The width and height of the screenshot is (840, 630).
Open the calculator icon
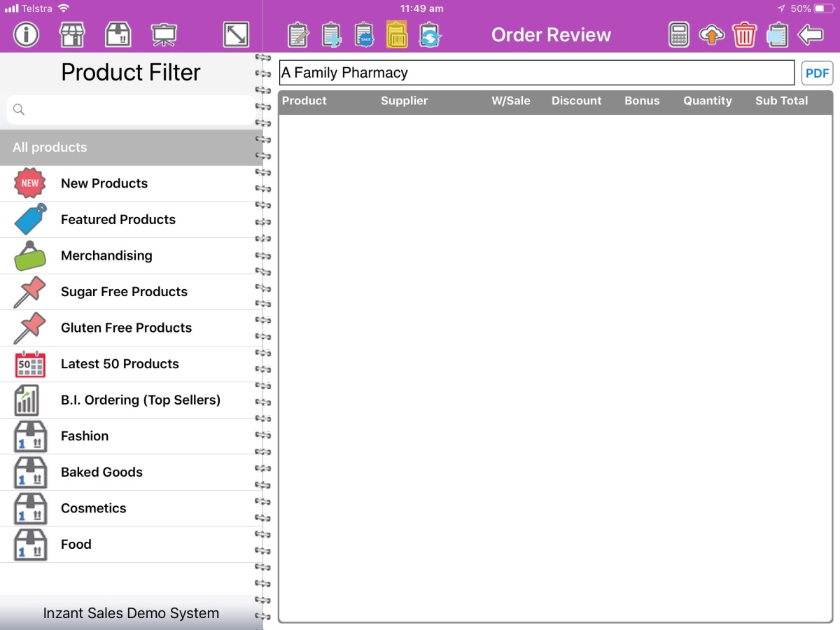tap(679, 34)
